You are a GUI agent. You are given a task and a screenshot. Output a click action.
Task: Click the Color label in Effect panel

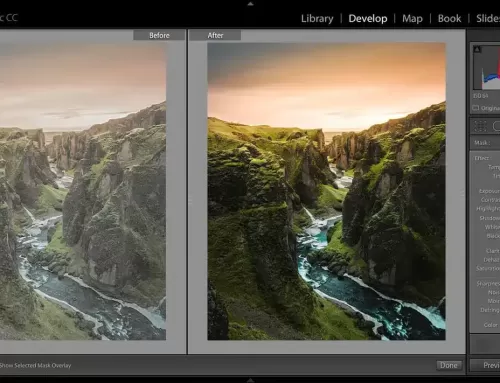490,325
